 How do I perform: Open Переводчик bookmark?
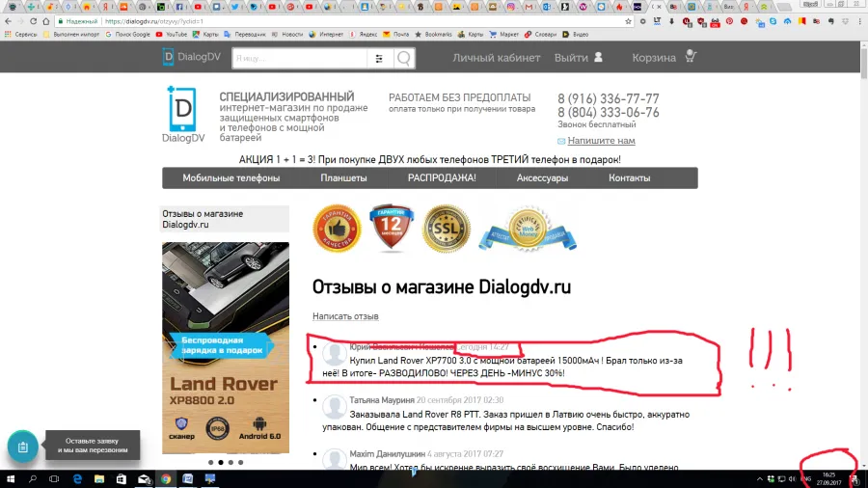[245, 35]
